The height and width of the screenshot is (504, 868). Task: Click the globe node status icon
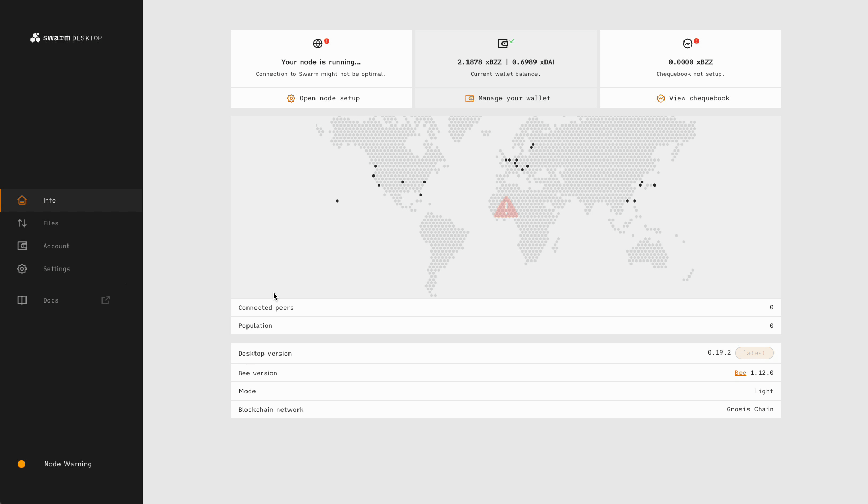pyautogui.click(x=318, y=44)
